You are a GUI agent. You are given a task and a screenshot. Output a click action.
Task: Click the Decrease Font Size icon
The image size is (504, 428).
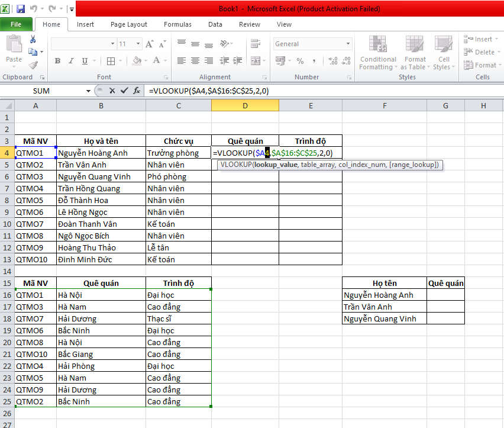pyautogui.click(x=162, y=44)
